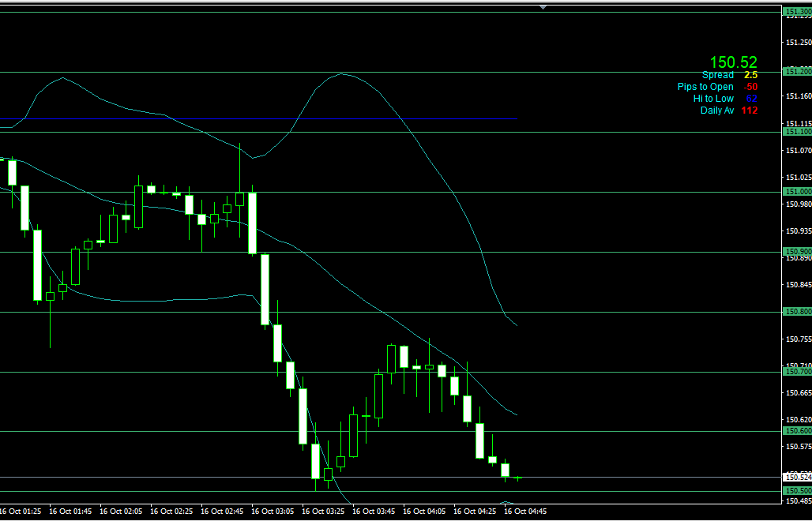Click the 151.000 price level tag
The image size is (812, 521).
coord(796,192)
